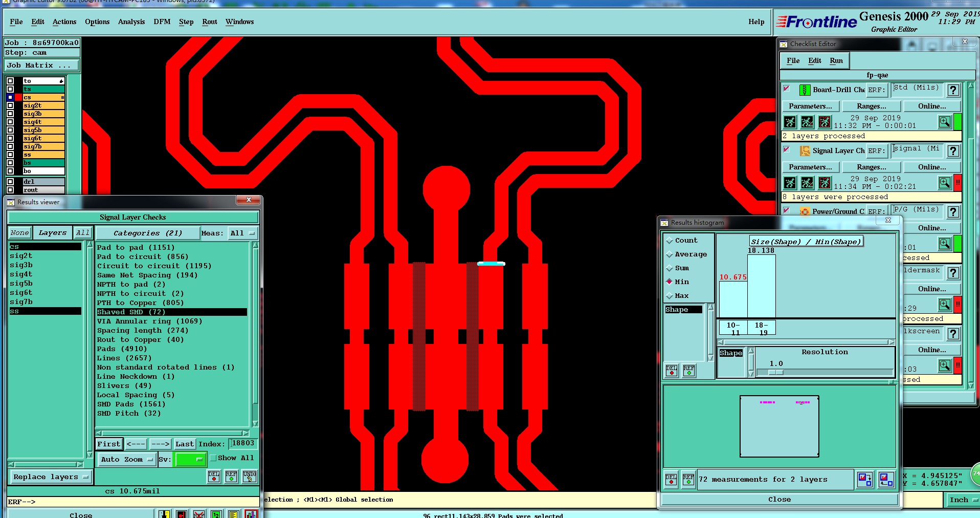
Task: Click Board-Drill green status swatch
Action: point(957,122)
